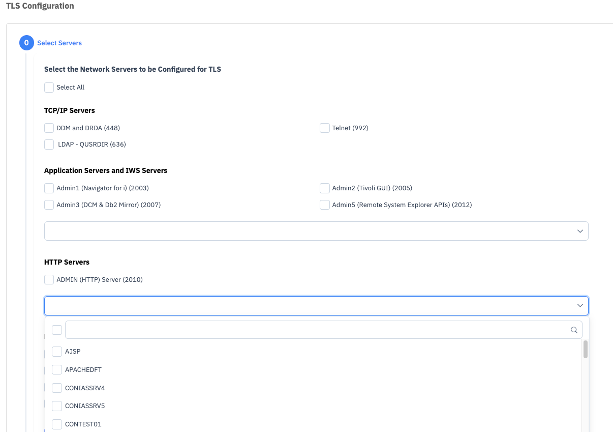This screenshot has height=432, width=614.
Task: Check Admin3 (DCM & Db2 Mirror) box
Action: pos(49,205)
